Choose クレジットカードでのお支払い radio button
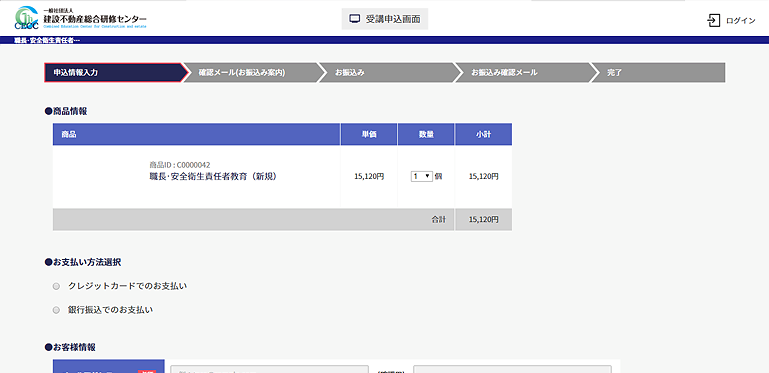The height and width of the screenshot is (373, 769). coord(56,286)
